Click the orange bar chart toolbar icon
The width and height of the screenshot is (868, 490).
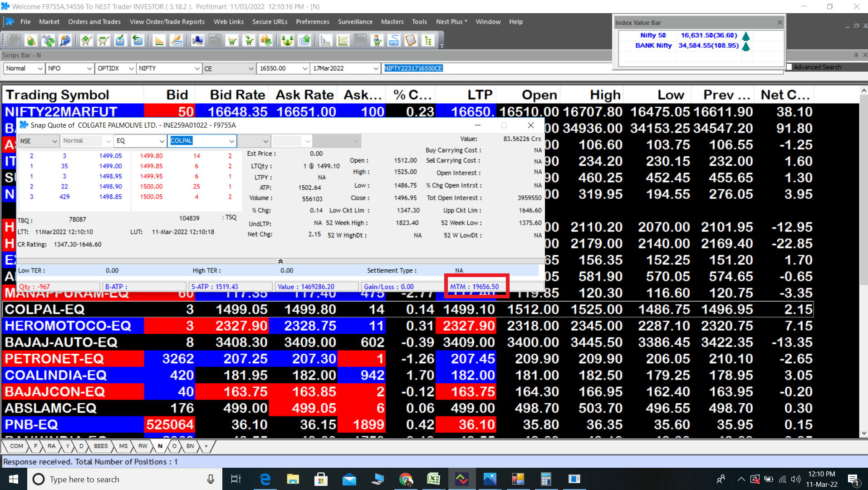(x=159, y=41)
